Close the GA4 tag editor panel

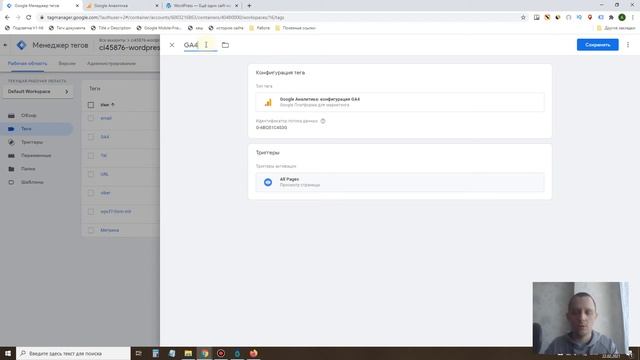[172, 45]
